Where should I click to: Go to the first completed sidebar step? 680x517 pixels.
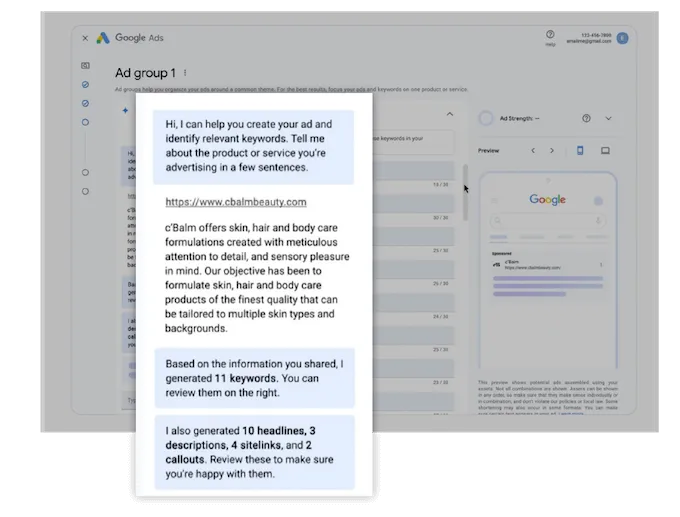pos(85,85)
